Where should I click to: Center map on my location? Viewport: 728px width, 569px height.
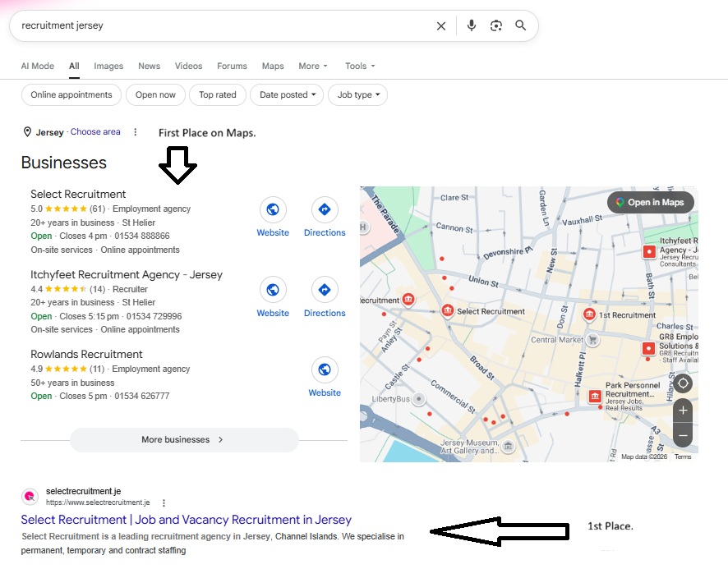[683, 383]
